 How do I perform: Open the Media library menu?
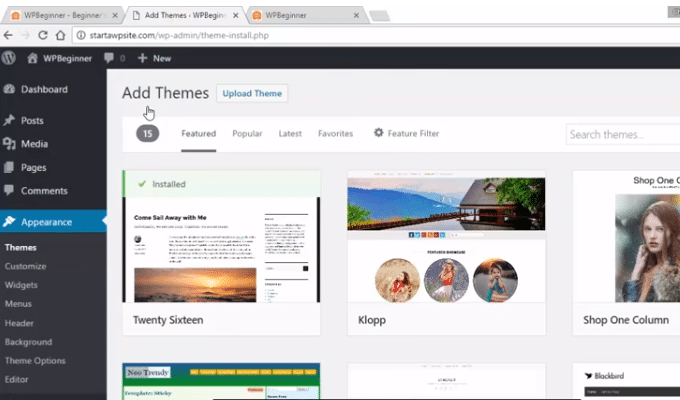[x=10, y=144]
